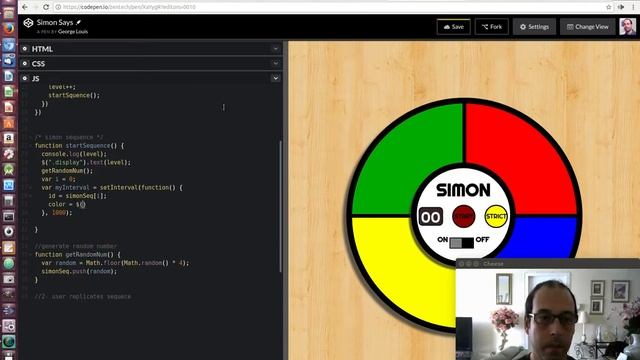Open LibreOffice Impress from the dock
640x360 pixels.
tap(9, 107)
